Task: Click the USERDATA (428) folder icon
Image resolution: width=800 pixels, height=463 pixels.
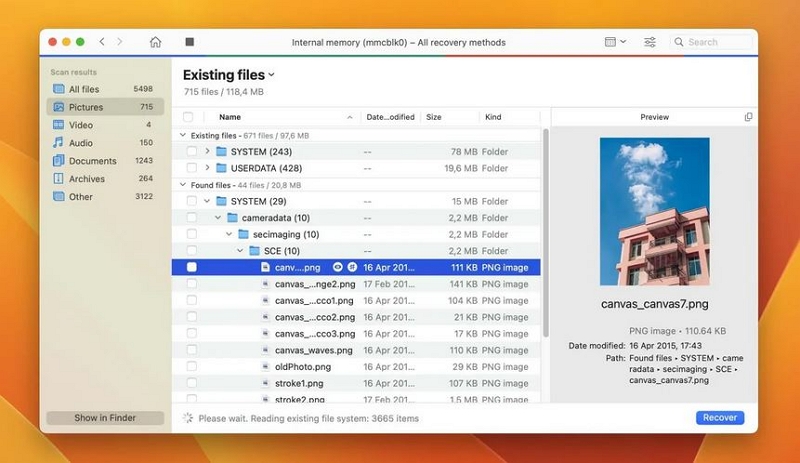Action: coord(221,167)
